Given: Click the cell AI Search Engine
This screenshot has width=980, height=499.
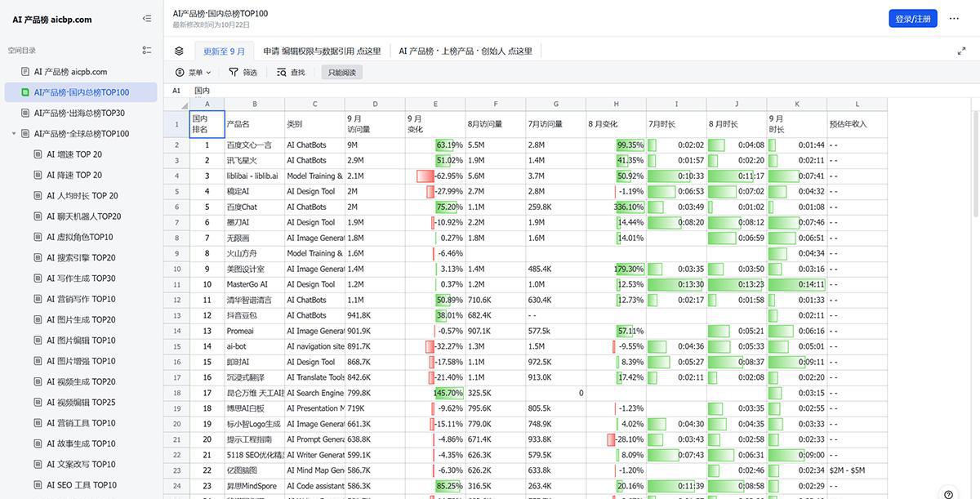Looking at the screenshot, I should coord(315,393).
